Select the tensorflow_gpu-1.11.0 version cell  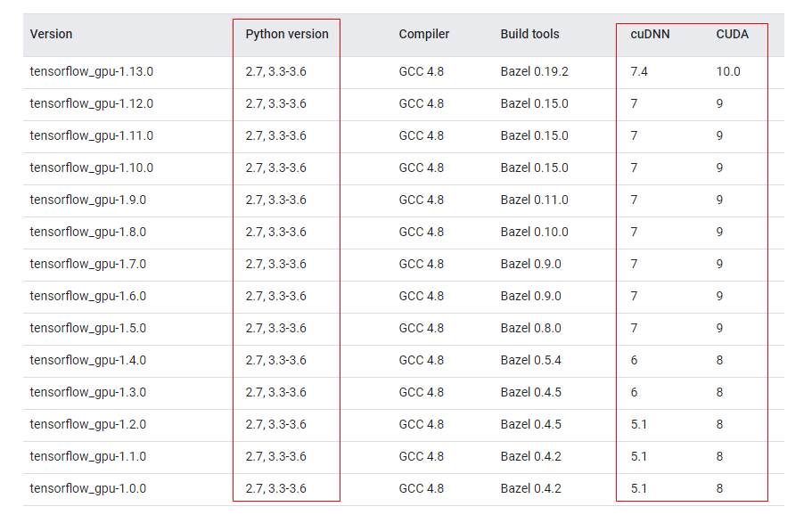pos(92,135)
